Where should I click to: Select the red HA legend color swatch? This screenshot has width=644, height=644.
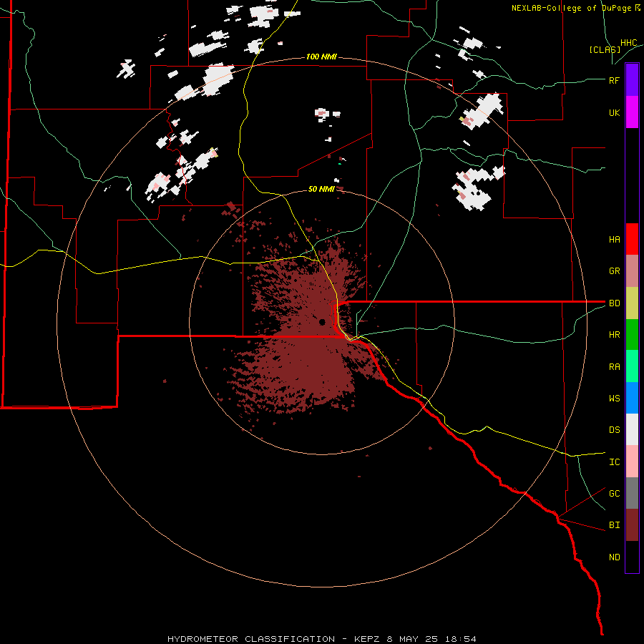click(632, 239)
